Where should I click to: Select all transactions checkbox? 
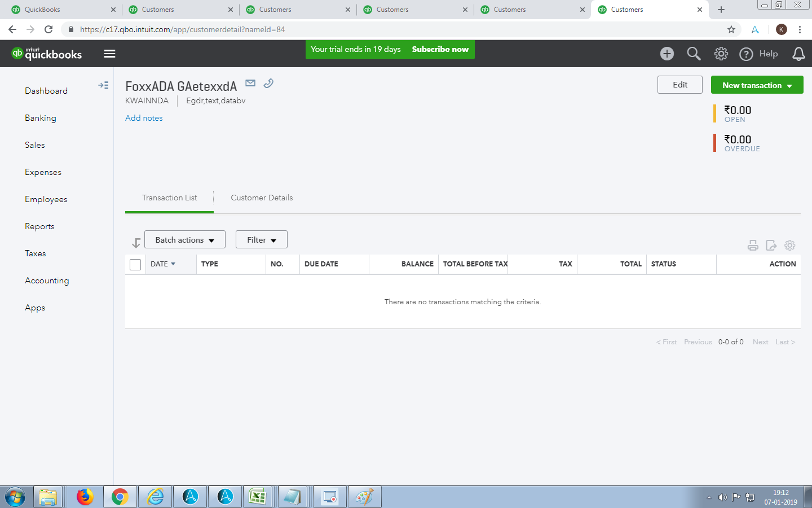coord(135,265)
